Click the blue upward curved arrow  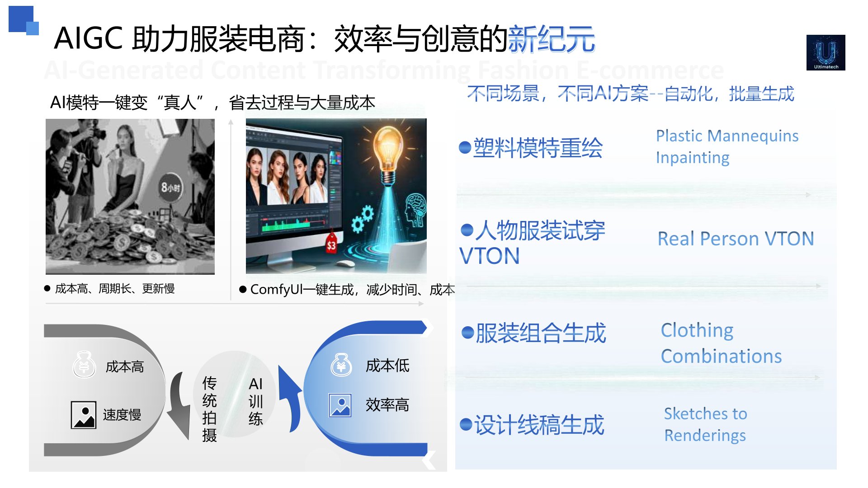(290, 399)
